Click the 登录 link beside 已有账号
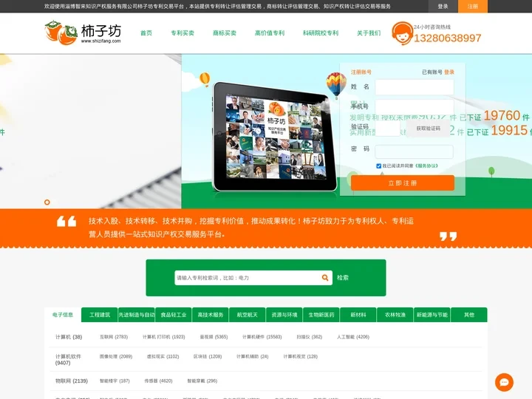The image size is (532, 399). coord(449,72)
